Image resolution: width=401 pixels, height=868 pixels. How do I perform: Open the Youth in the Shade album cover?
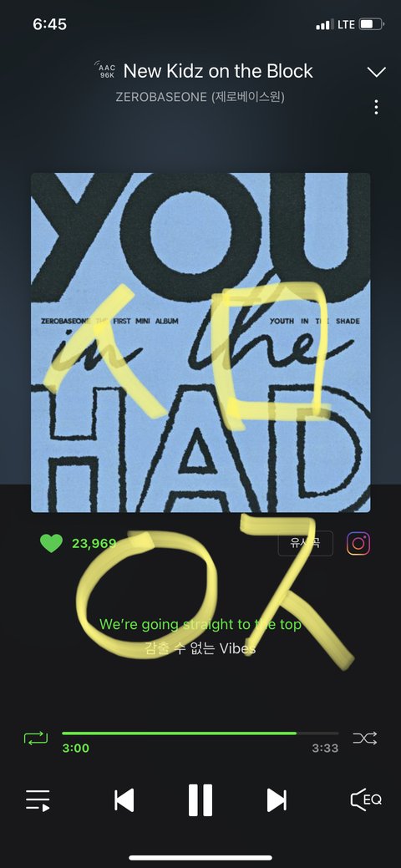tap(200, 343)
